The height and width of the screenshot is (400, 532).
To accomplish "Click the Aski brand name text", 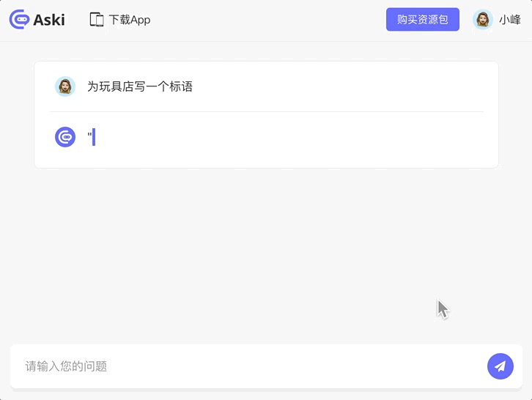I will click(x=49, y=20).
